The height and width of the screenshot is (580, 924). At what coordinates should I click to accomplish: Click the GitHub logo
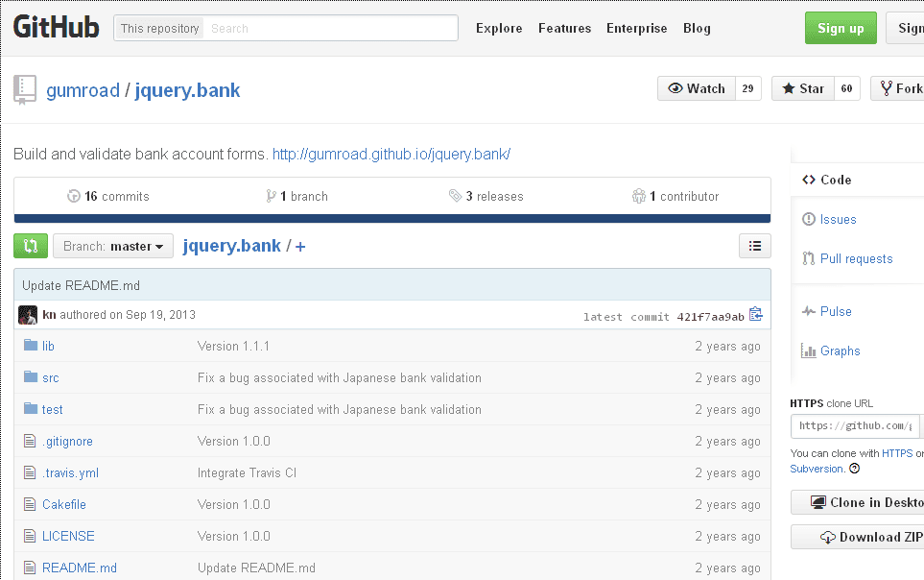point(56,27)
